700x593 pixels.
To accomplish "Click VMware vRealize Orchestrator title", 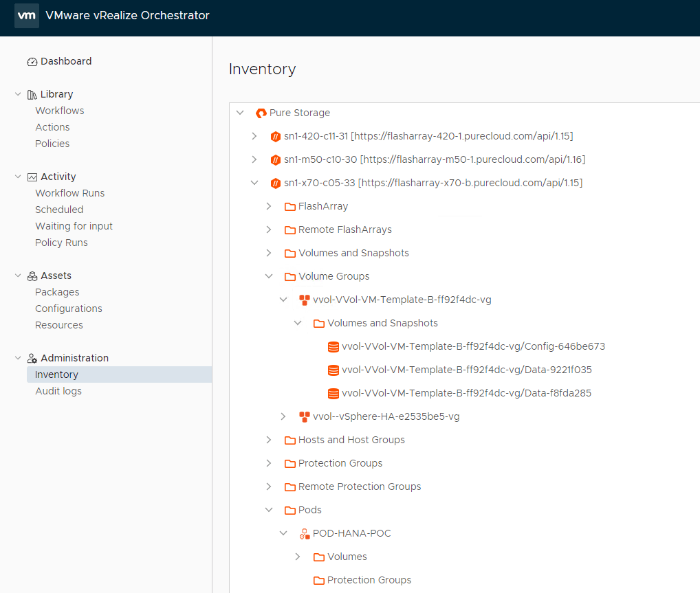I will 127,16.
